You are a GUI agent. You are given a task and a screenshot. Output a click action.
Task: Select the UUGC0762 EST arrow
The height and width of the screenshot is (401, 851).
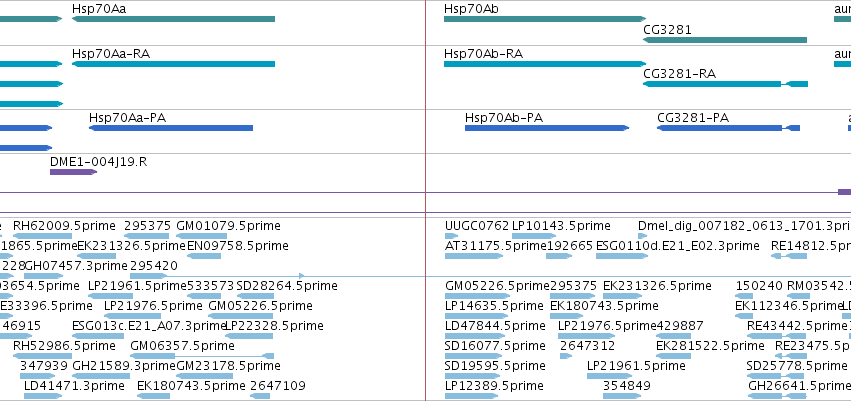pyautogui.click(x=452, y=236)
